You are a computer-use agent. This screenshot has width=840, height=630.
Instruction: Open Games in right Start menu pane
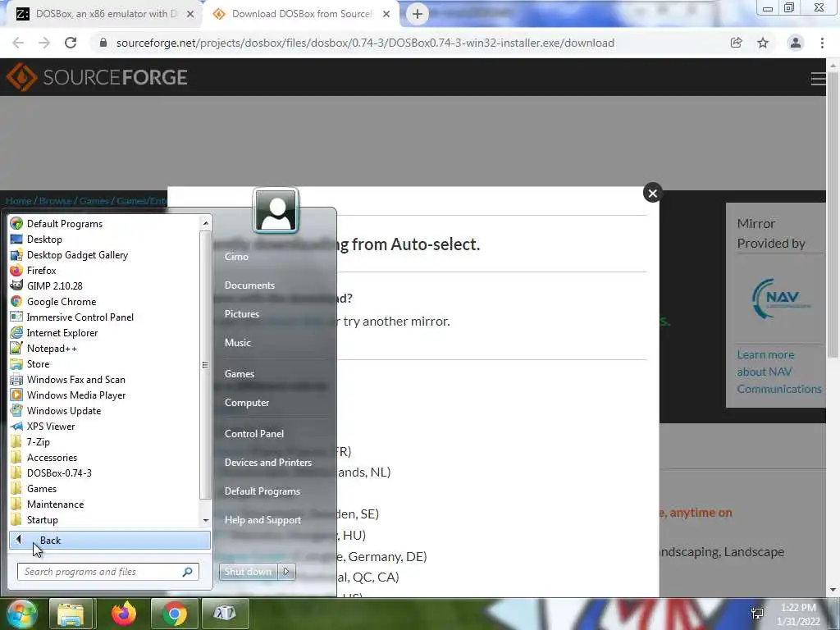[x=240, y=373]
